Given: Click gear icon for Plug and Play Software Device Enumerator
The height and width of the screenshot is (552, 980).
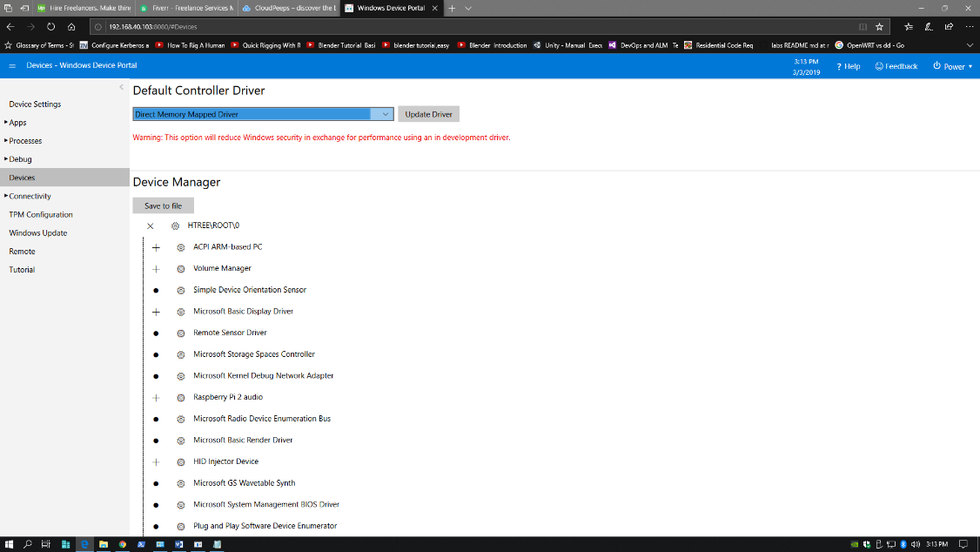Looking at the screenshot, I should tap(181, 527).
